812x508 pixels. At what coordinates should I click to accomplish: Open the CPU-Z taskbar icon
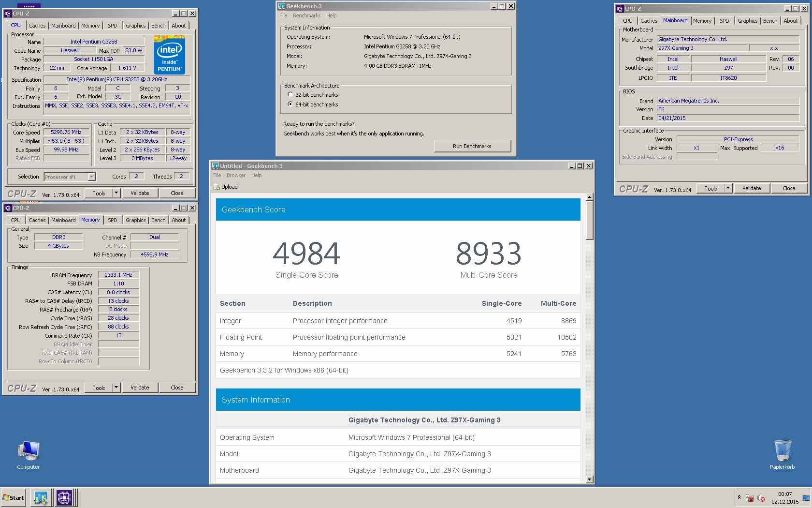tap(64, 497)
